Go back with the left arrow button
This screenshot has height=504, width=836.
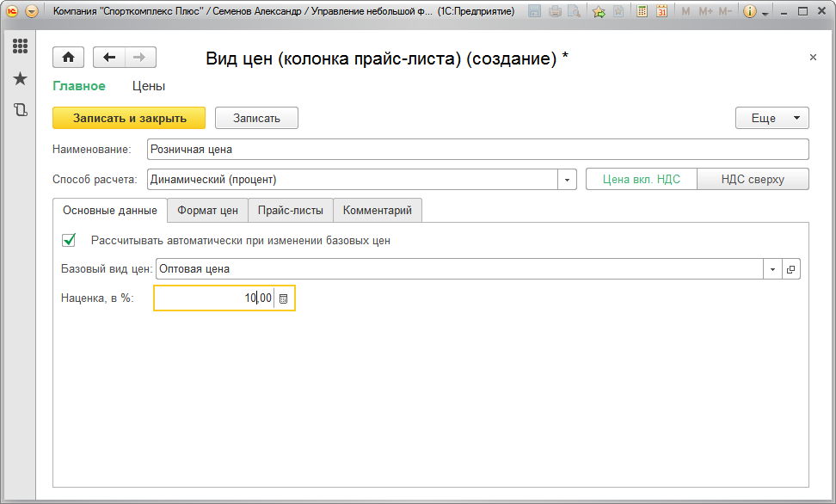tap(108, 57)
